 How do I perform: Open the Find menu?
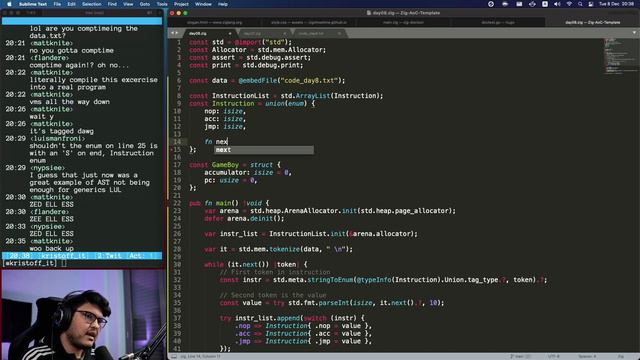pyautogui.click(x=112, y=4)
